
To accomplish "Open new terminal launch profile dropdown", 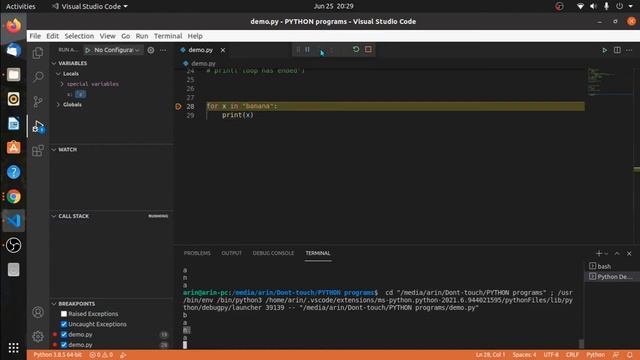I will coord(606,253).
